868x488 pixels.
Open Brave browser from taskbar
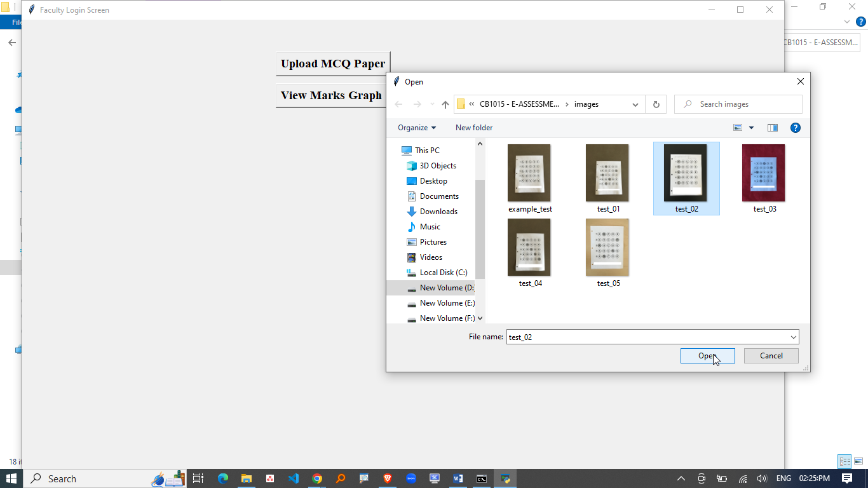click(388, 478)
